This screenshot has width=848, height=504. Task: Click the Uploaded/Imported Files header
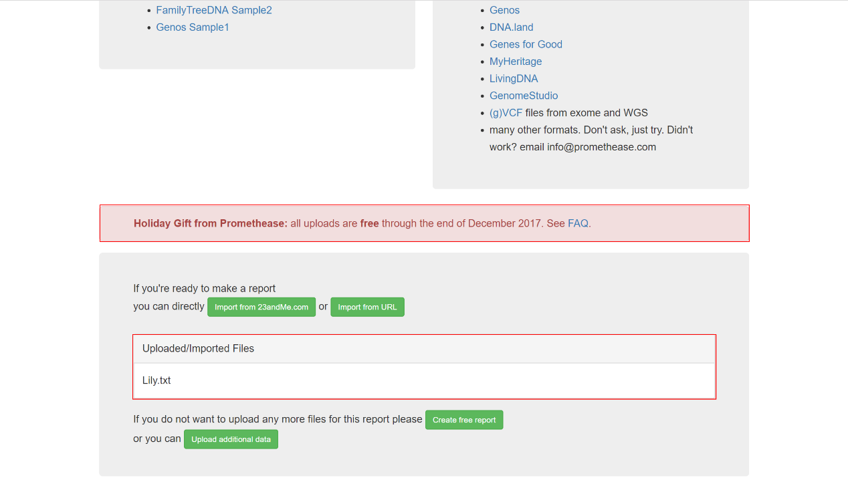[x=424, y=349]
